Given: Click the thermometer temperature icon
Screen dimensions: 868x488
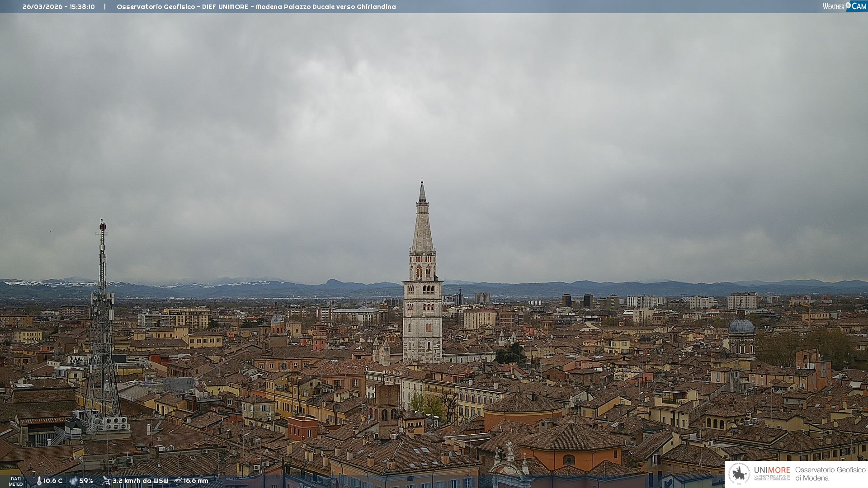Looking at the screenshot, I should coord(39,481).
